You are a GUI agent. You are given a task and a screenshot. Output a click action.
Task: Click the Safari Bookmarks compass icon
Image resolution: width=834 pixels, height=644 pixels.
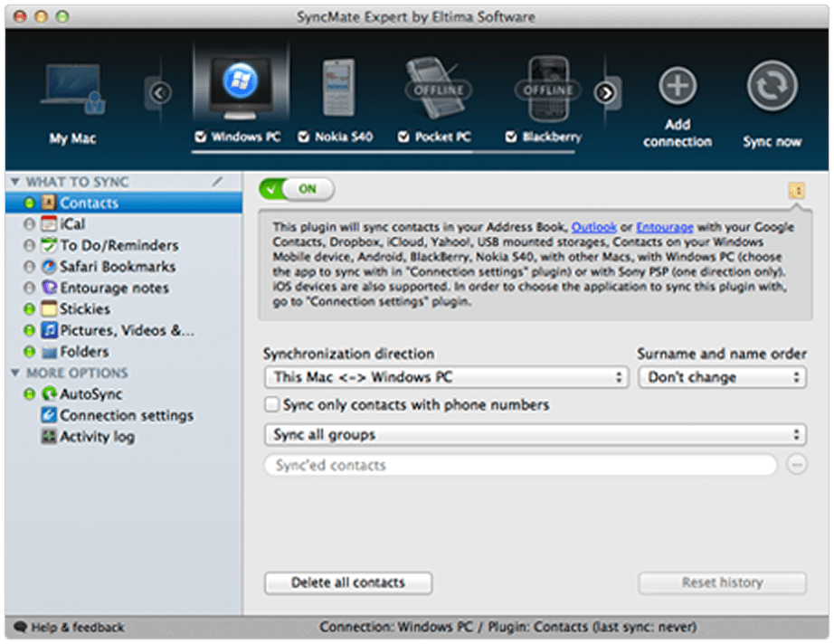(x=49, y=267)
